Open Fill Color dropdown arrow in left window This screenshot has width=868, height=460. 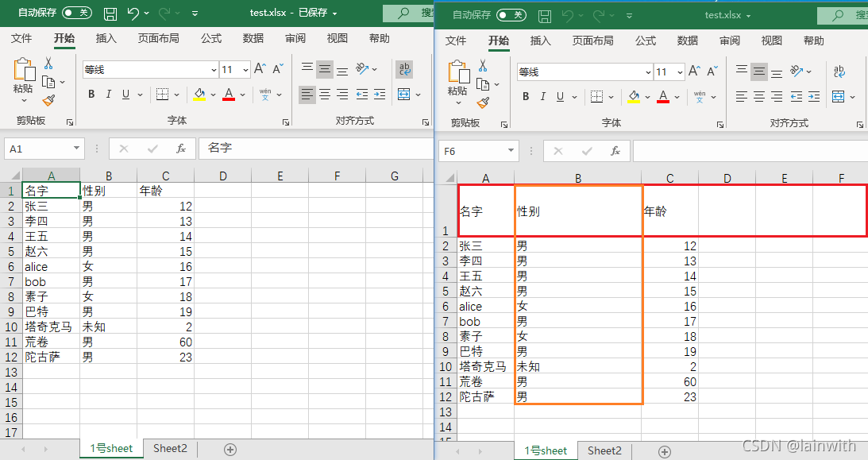click(213, 95)
